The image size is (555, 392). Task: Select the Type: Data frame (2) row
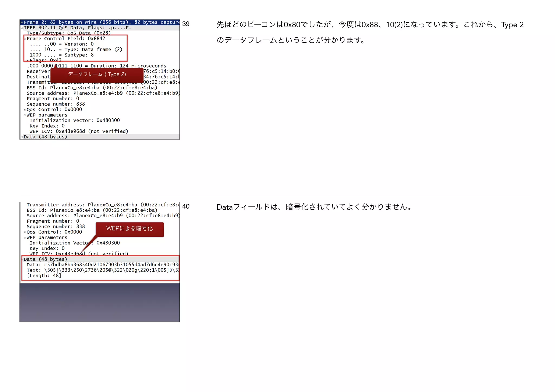click(x=76, y=49)
